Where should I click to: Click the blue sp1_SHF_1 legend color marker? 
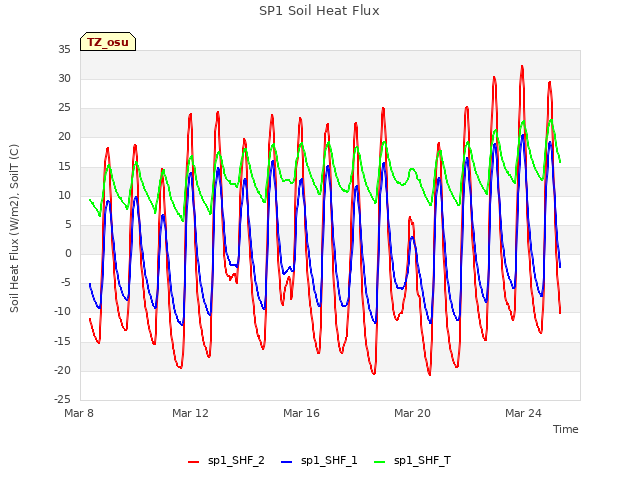(287, 462)
